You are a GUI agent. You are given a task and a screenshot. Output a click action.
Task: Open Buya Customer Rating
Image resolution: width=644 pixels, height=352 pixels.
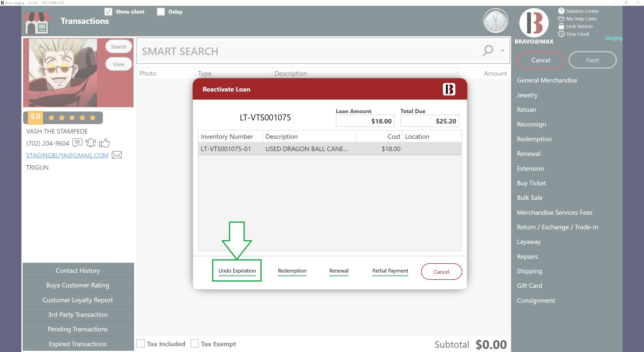78,285
